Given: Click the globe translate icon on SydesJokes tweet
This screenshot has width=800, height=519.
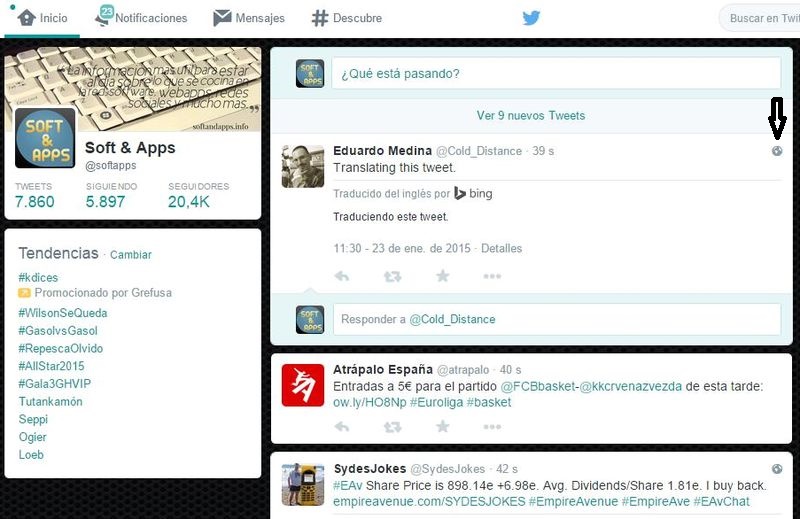Looking at the screenshot, I should click(x=777, y=469).
